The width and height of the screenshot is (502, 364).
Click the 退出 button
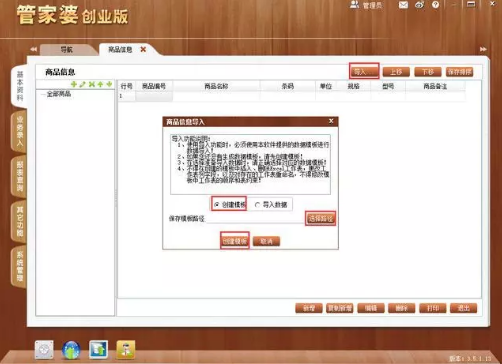pos(464,308)
